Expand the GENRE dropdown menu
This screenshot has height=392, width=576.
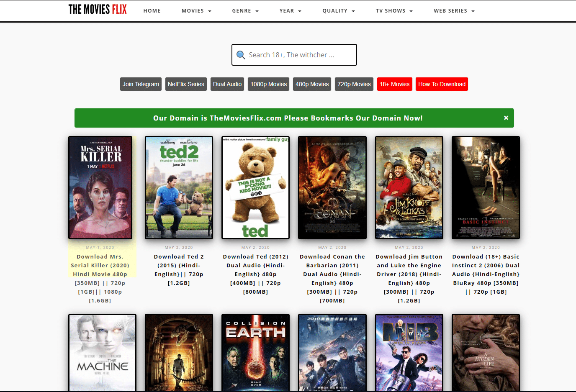tap(245, 11)
